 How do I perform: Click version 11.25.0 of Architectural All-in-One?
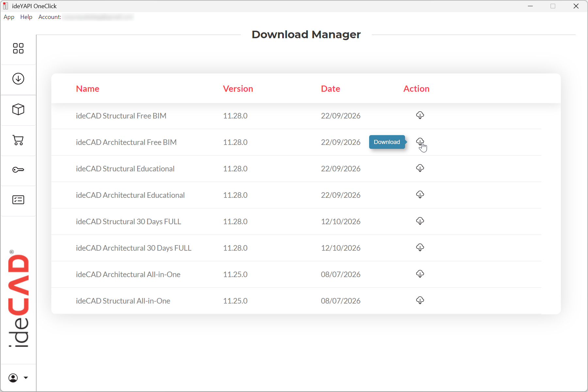[235, 274]
